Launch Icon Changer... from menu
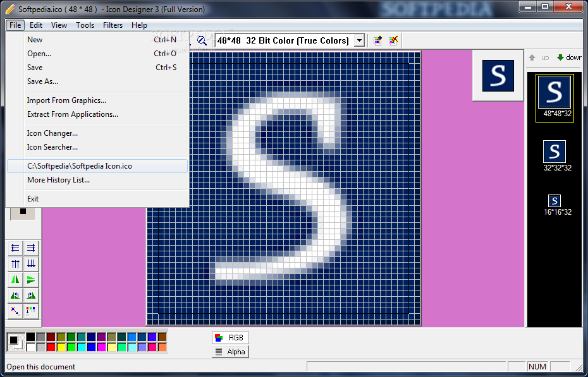The width and height of the screenshot is (588, 377). click(97, 133)
